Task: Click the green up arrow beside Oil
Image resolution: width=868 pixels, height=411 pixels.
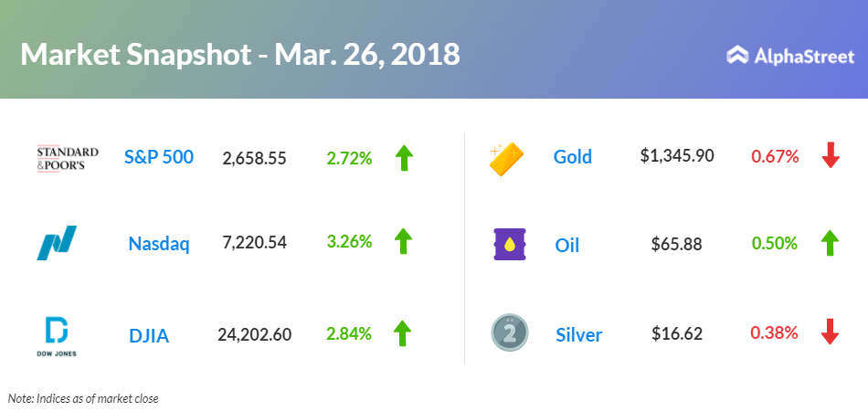Action: click(x=830, y=243)
